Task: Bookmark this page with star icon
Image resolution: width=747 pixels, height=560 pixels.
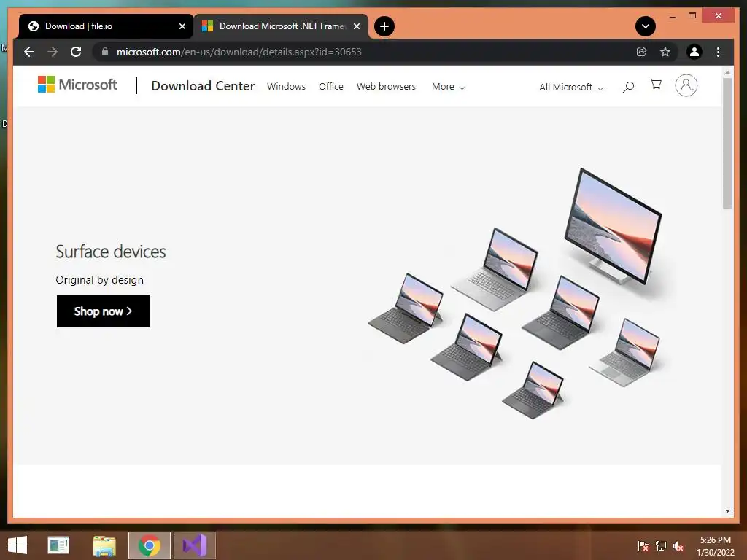Action: [x=665, y=52]
